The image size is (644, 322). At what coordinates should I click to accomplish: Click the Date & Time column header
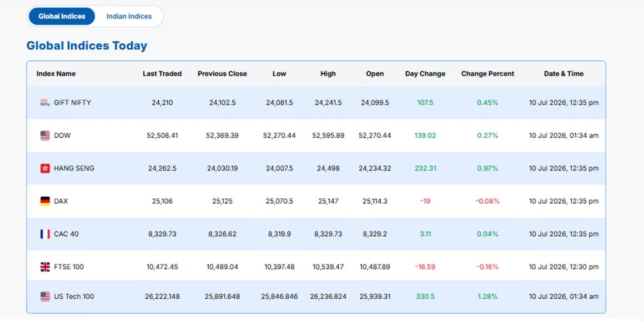563,74
